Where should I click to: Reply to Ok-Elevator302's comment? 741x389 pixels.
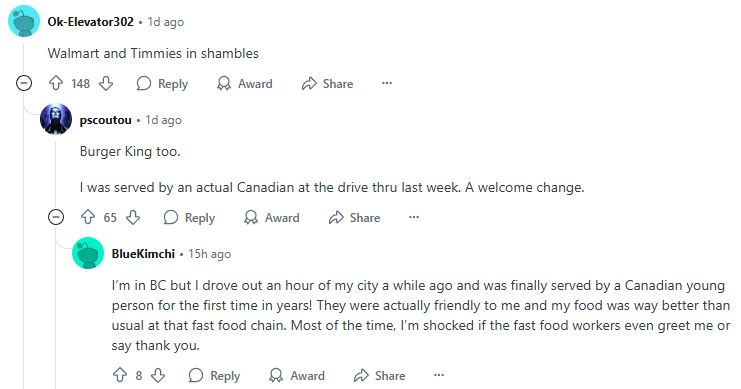pos(162,84)
